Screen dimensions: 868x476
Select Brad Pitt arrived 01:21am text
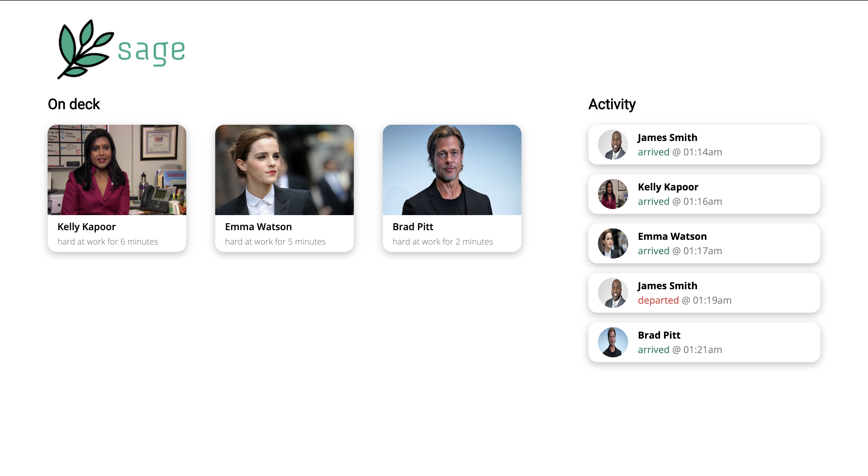click(679, 350)
